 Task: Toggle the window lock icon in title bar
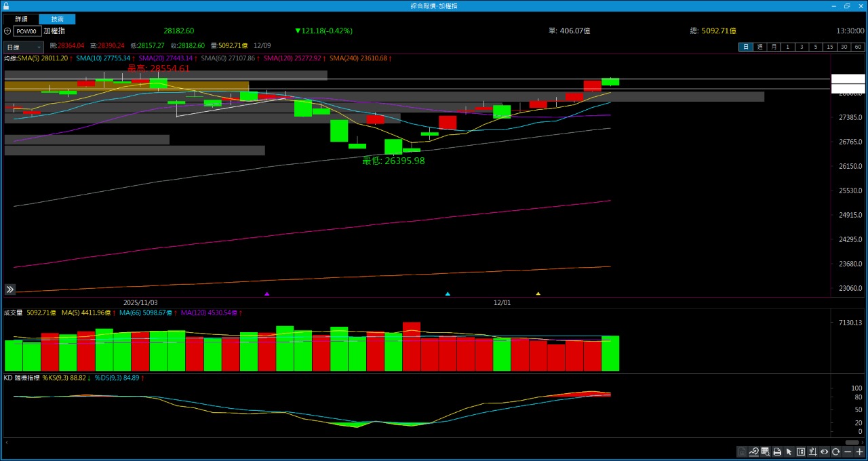pyautogui.click(x=6, y=5)
